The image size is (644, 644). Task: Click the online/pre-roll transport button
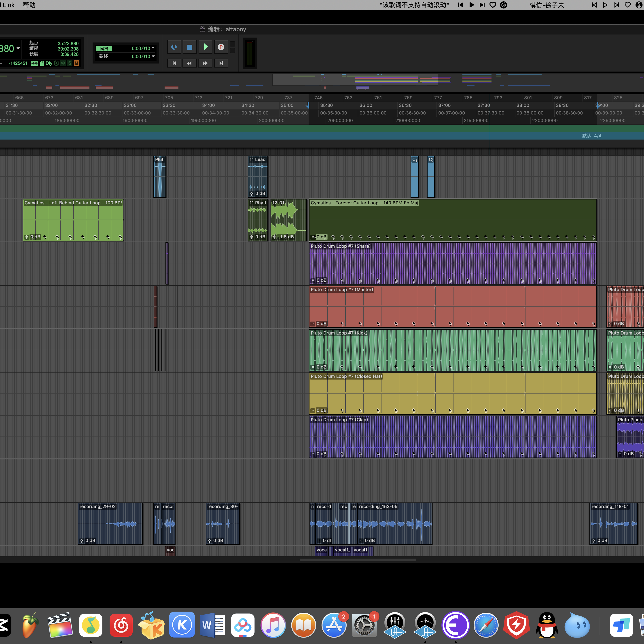[174, 47]
